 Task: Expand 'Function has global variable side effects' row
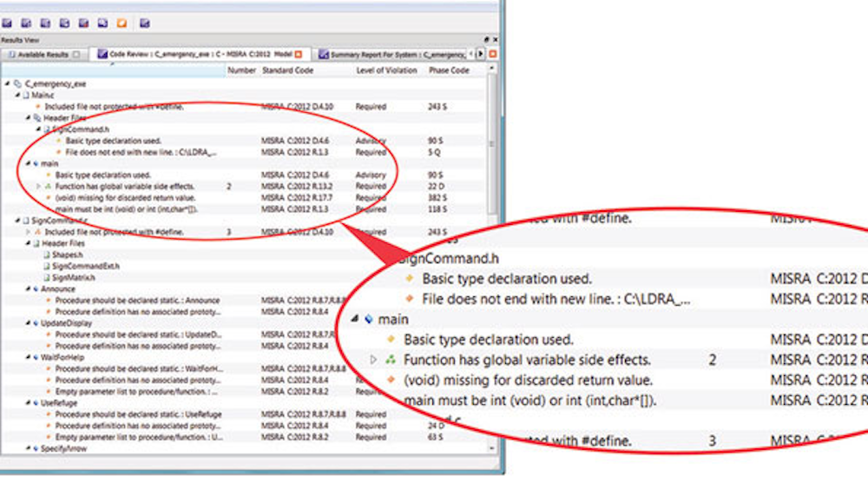38,187
